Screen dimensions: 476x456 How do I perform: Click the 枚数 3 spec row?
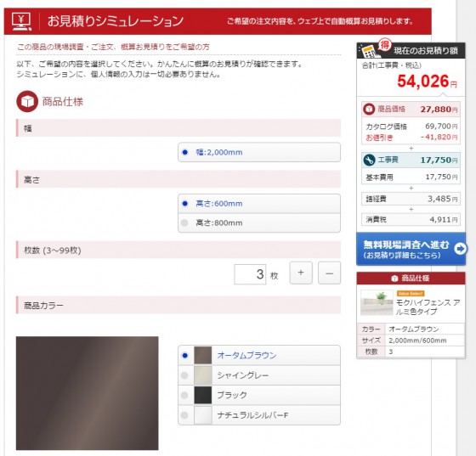pos(411,352)
